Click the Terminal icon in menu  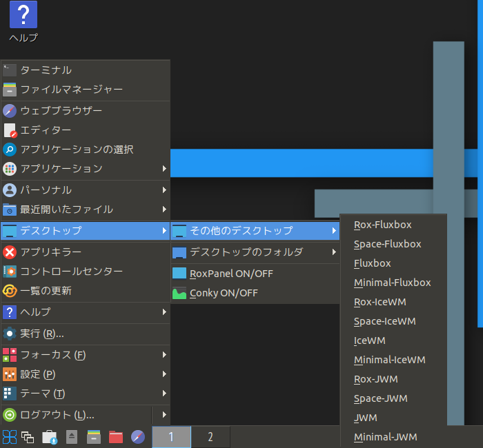point(10,70)
